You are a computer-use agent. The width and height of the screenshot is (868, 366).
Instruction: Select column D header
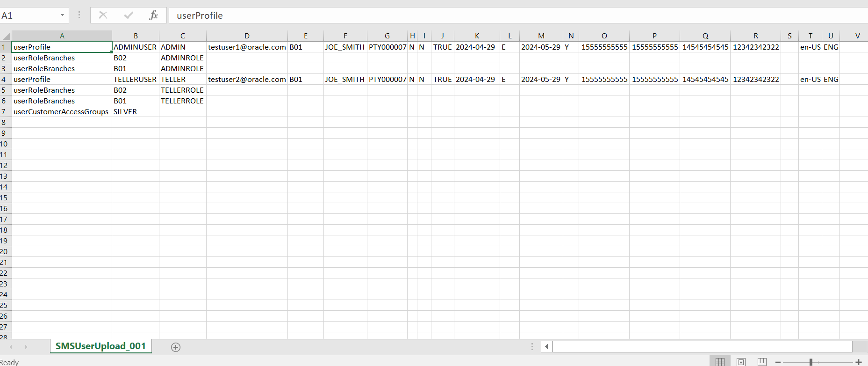247,36
